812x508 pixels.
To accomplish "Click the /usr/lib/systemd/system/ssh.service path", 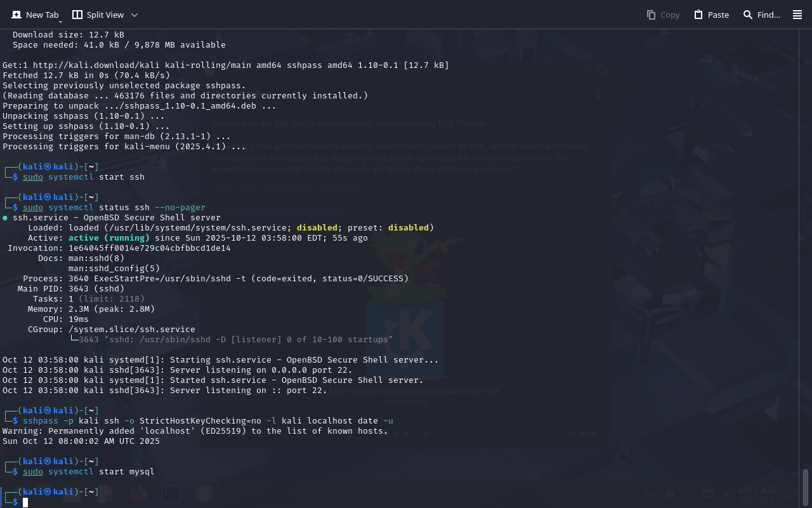I will (197, 228).
